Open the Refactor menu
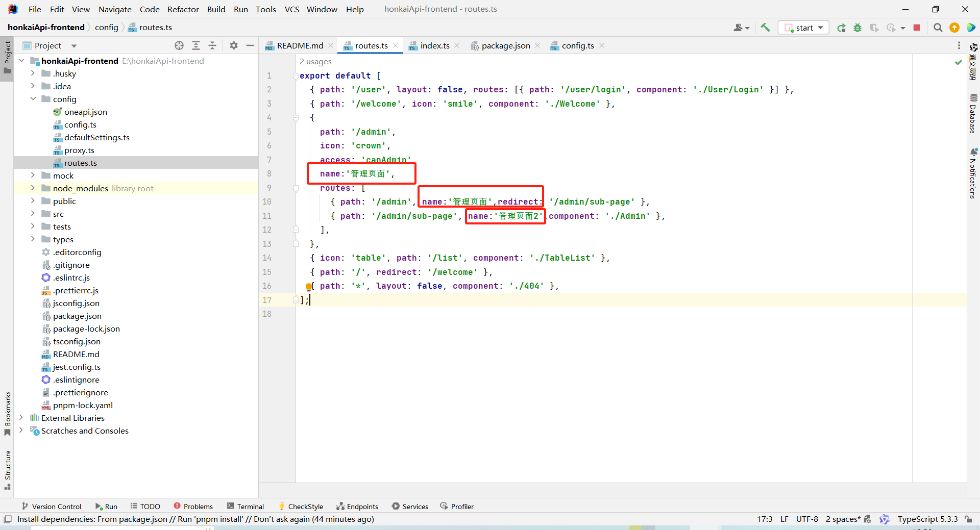 point(183,9)
